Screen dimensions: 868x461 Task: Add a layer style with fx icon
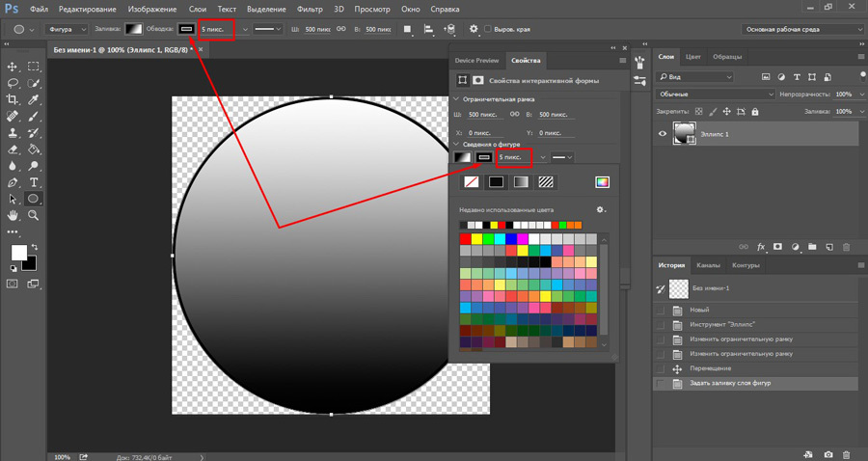click(x=759, y=247)
